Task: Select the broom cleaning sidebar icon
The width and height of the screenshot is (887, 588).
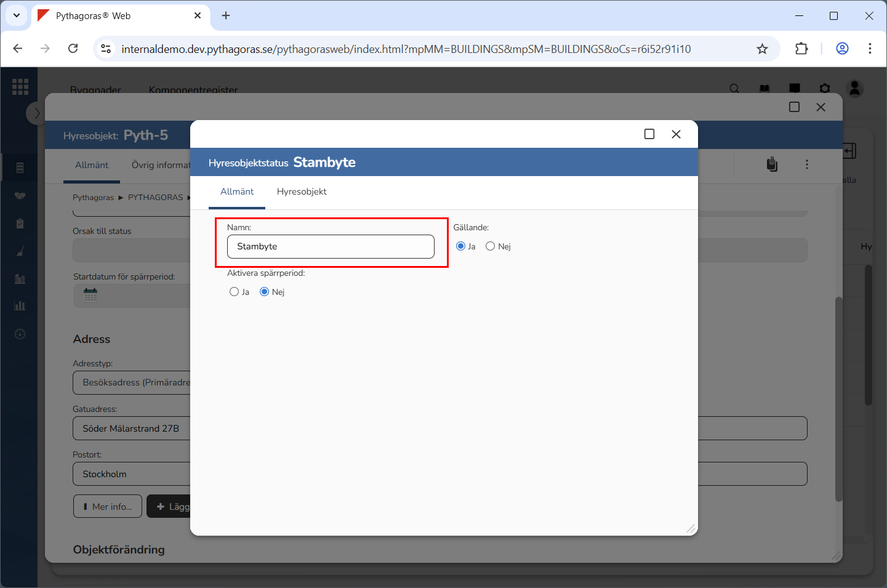Action: 20,251
